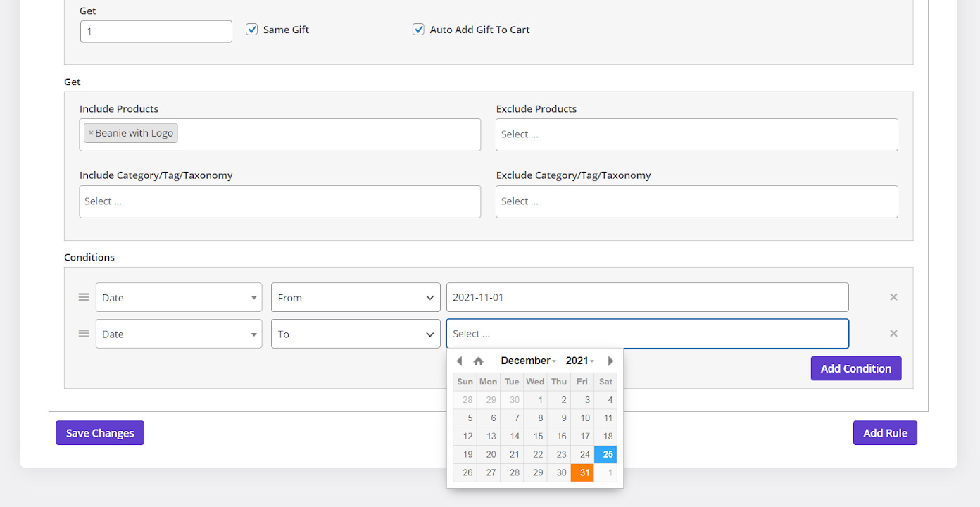Image resolution: width=980 pixels, height=507 pixels.
Task: Click the Add Rule button
Action: [885, 433]
